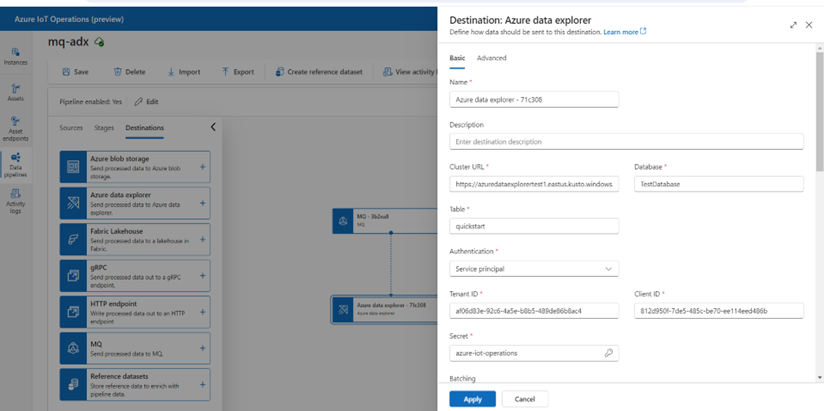Click the Reference datasets icon
Screen dimensions: 824x411
click(x=73, y=385)
